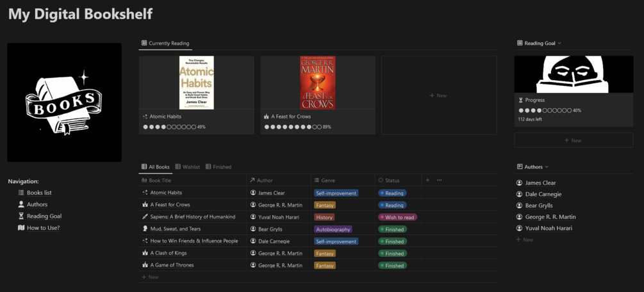Click the person icon beside Dale Carnegie in Authors list
This screenshot has width=644, height=292.
520,194
